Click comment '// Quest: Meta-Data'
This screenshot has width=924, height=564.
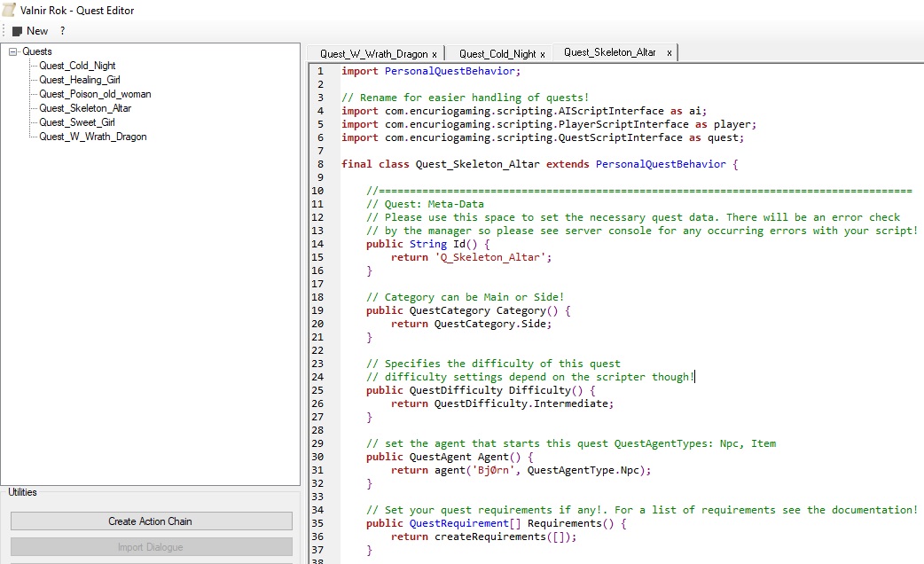425,204
